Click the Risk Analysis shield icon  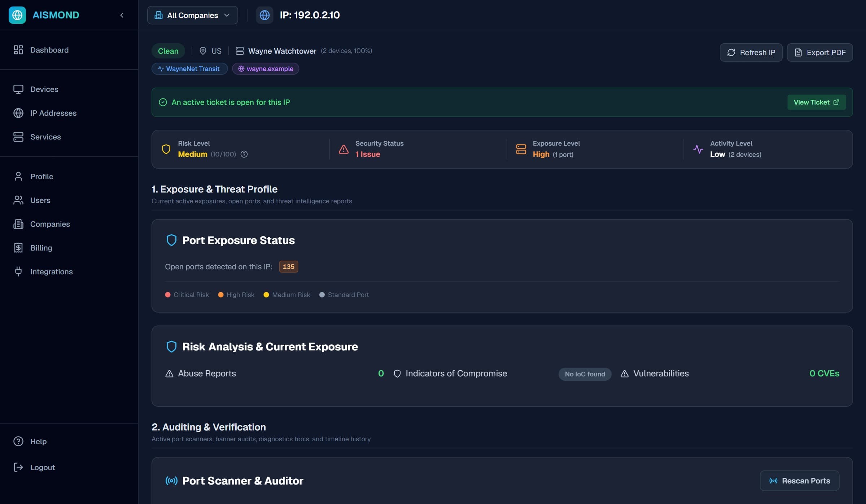pyautogui.click(x=171, y=346)
